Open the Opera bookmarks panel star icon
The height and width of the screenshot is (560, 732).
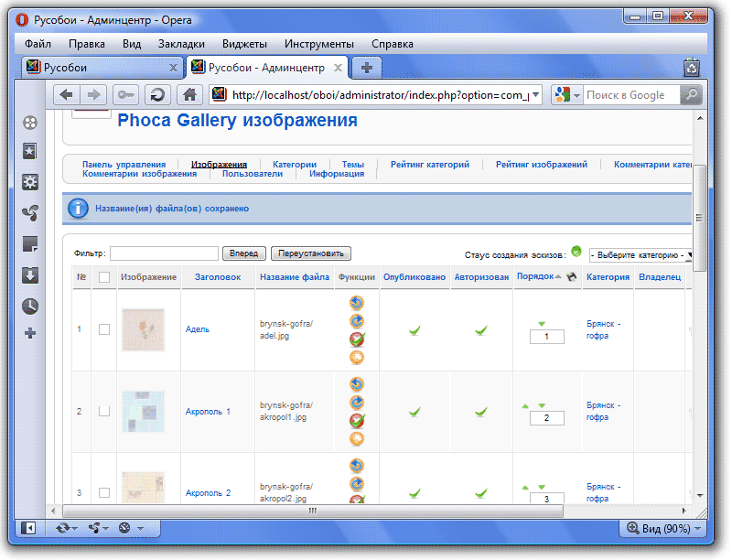[30, 152]
